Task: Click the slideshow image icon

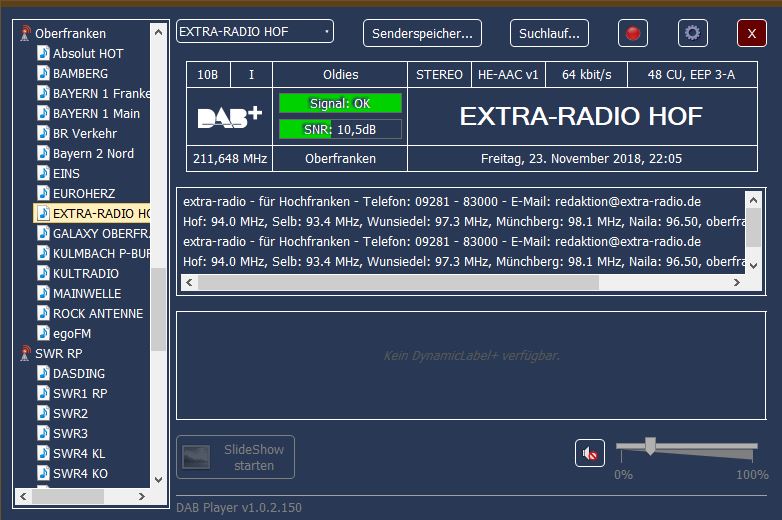Action: [x=197, y=458]
